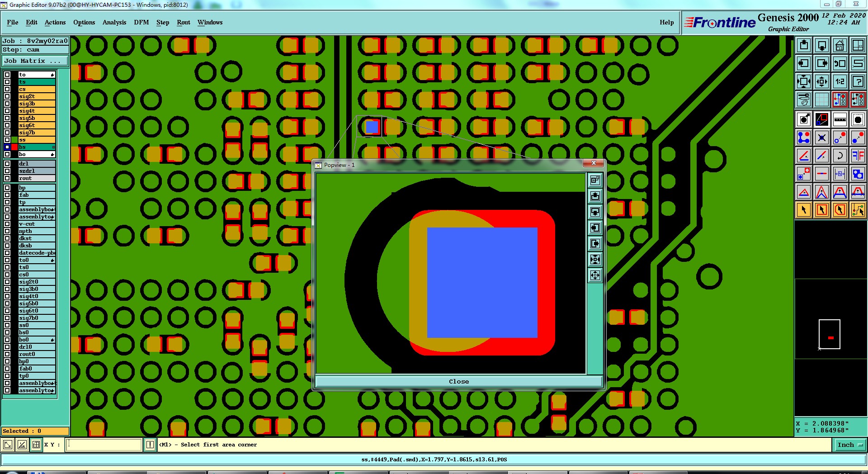Click the pan left view icon
This screenshot has height=474, width=868.
[x=804, y=63]
